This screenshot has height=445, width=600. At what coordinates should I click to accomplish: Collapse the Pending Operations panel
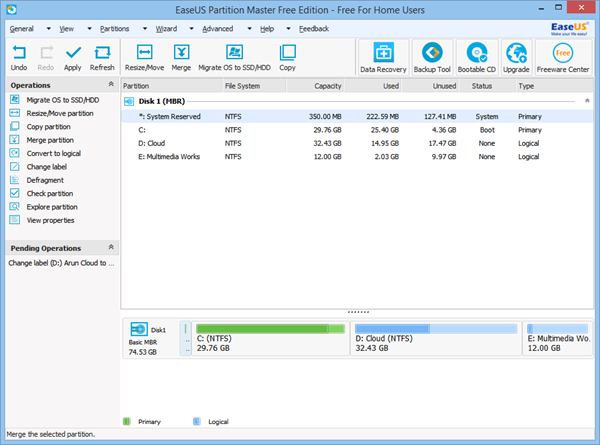point(110,247)
